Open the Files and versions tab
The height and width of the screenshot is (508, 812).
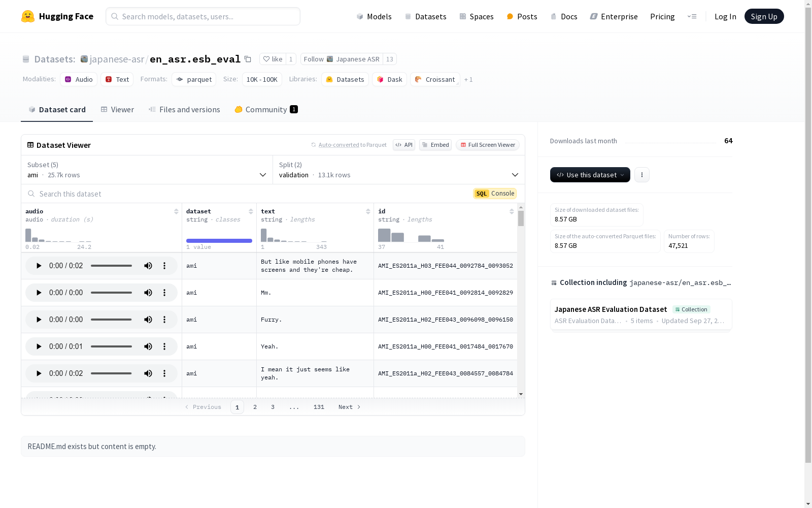click(x=184, y=110)
